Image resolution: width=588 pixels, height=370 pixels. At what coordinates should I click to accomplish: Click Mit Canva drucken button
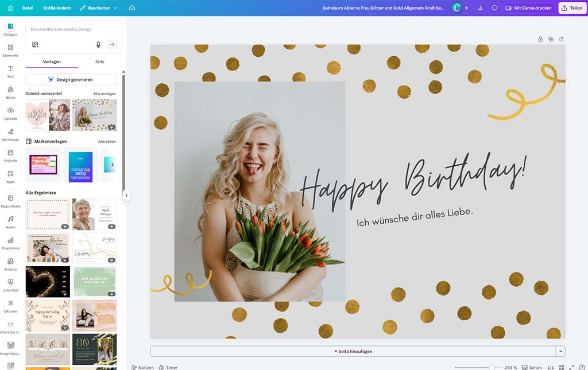tap(528, 8)
